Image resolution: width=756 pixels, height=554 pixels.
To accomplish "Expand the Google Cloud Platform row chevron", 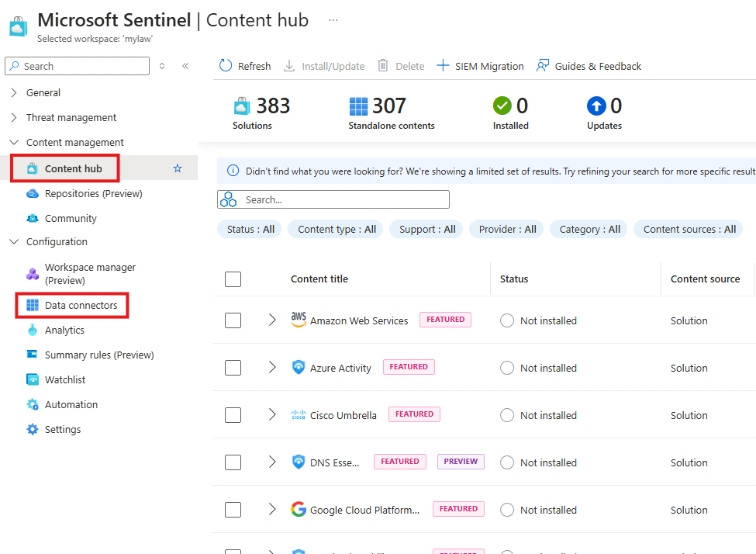I will 272,509.
